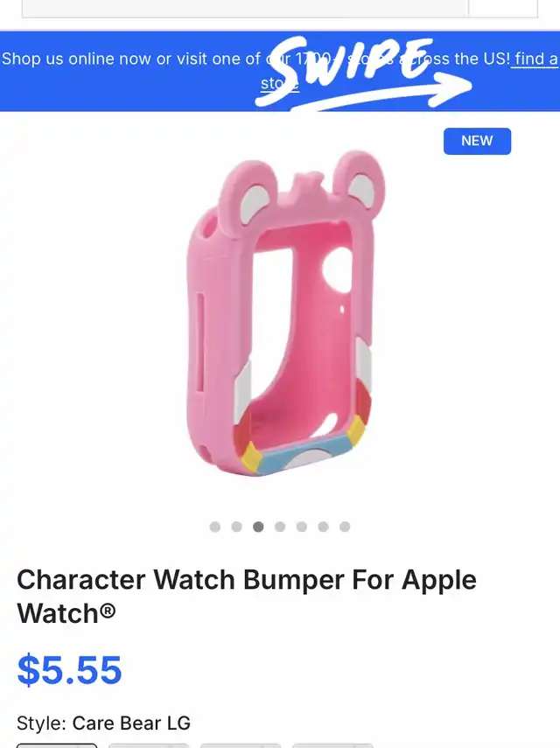Tap the active third carousel dot
Image resolution: width=560 pixels, height=748 pixels.
click(258, 527)
